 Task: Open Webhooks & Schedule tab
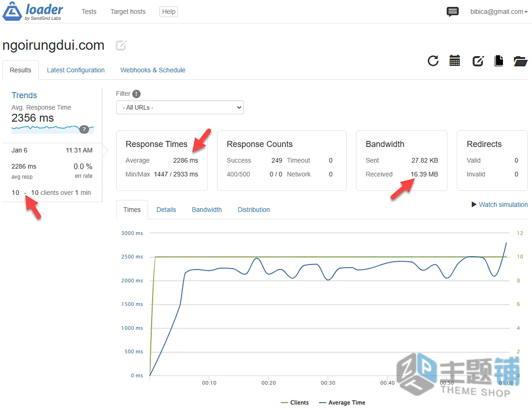pos(153,70)
